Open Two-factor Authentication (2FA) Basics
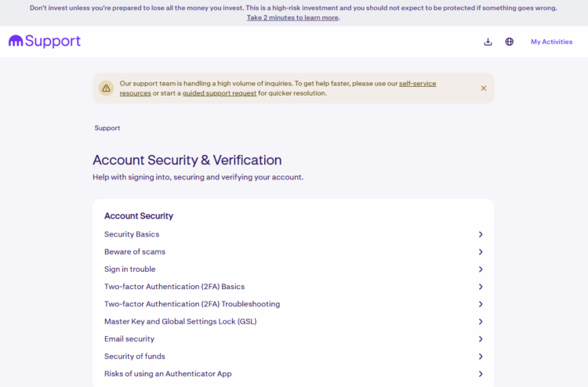 tap(174, 287)
